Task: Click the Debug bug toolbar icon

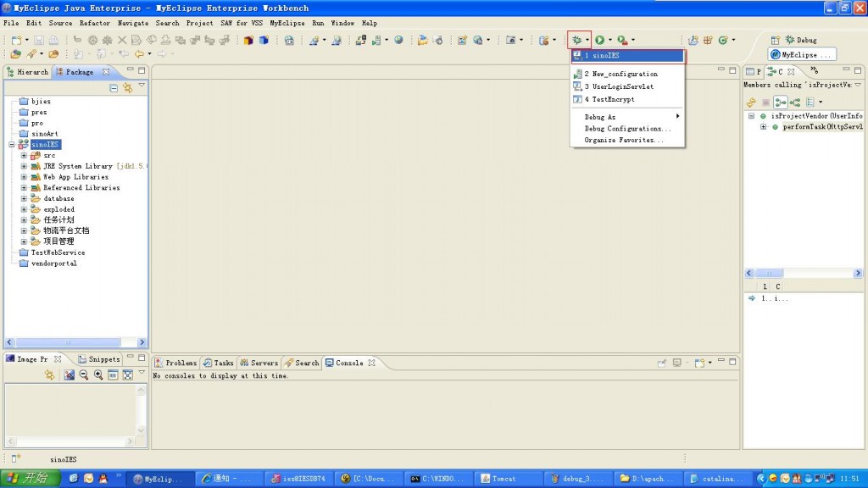Action: [576, 40]
